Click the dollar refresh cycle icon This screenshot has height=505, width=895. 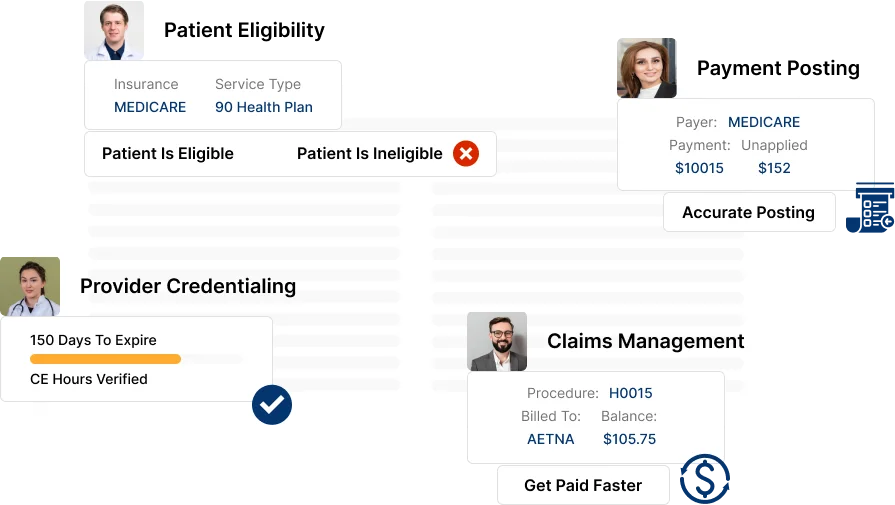[705, 479]
